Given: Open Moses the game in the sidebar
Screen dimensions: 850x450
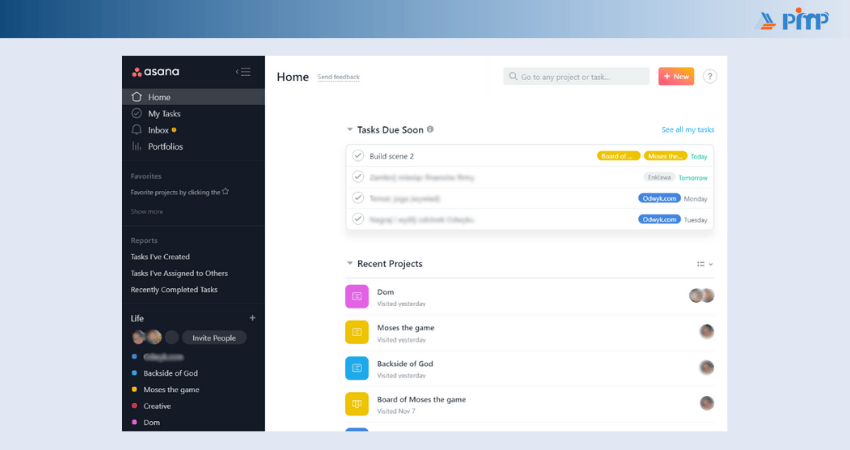Looking at the screenshot, I should 171,389.
